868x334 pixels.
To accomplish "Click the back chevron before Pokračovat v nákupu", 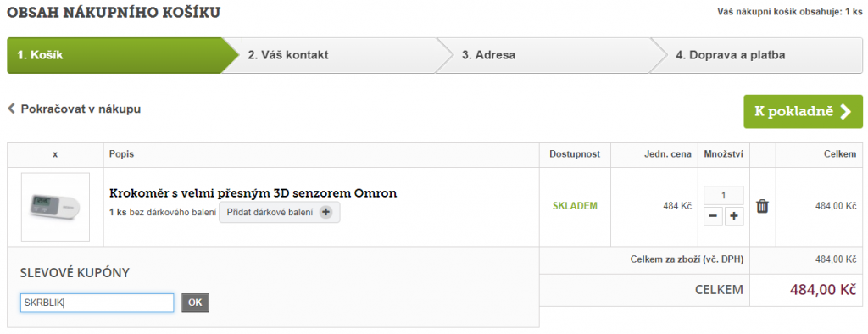I will pos(11,109).
